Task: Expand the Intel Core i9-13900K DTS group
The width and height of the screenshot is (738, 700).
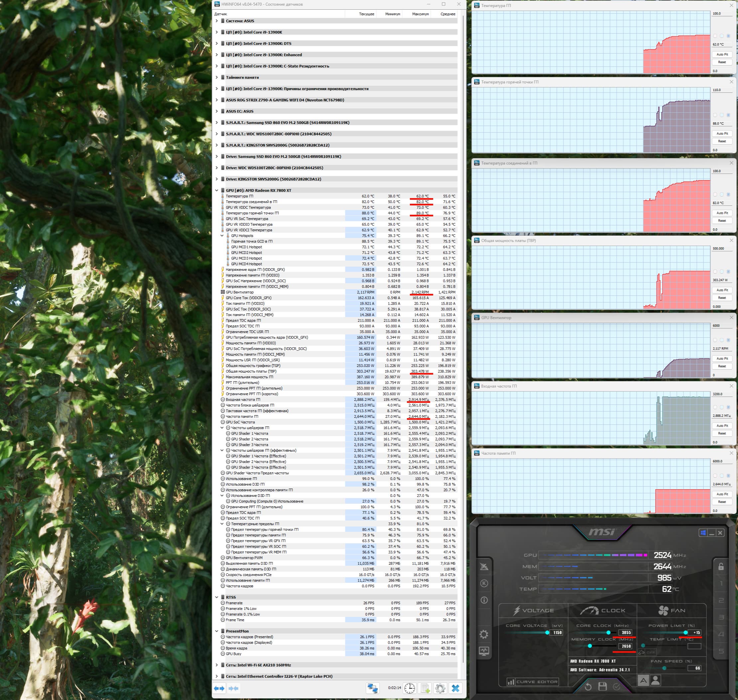Action: click(217, 44)
